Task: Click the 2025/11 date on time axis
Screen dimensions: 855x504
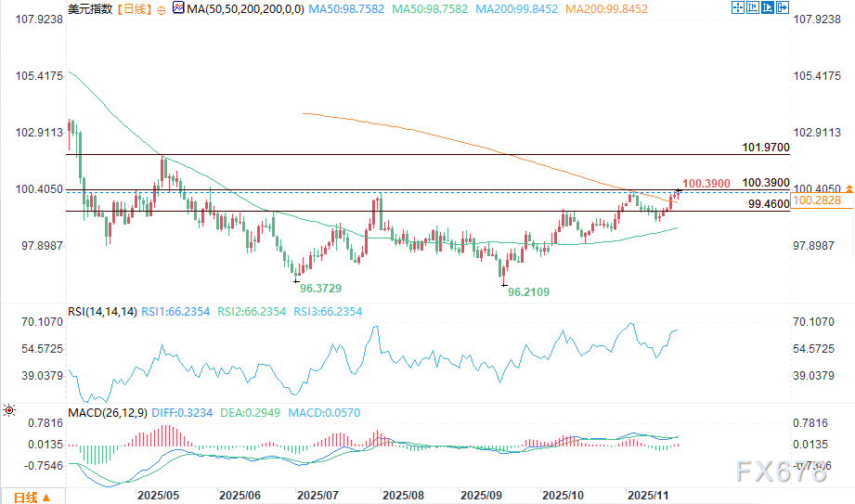Action: pyautogui.click(x=646, y=496)
